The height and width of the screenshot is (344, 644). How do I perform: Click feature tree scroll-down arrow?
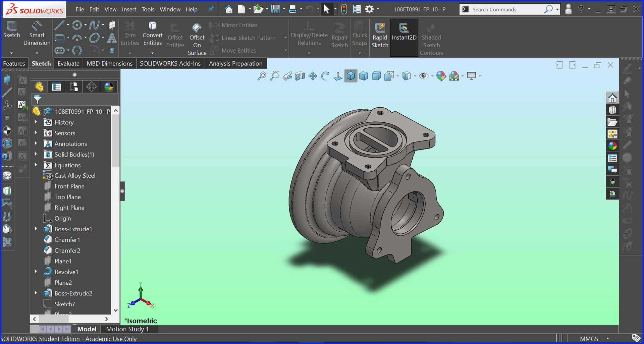(116, 310)
